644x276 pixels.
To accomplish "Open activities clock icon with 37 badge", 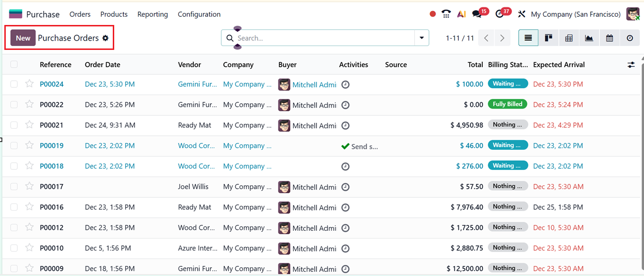I will coord(500,14).
